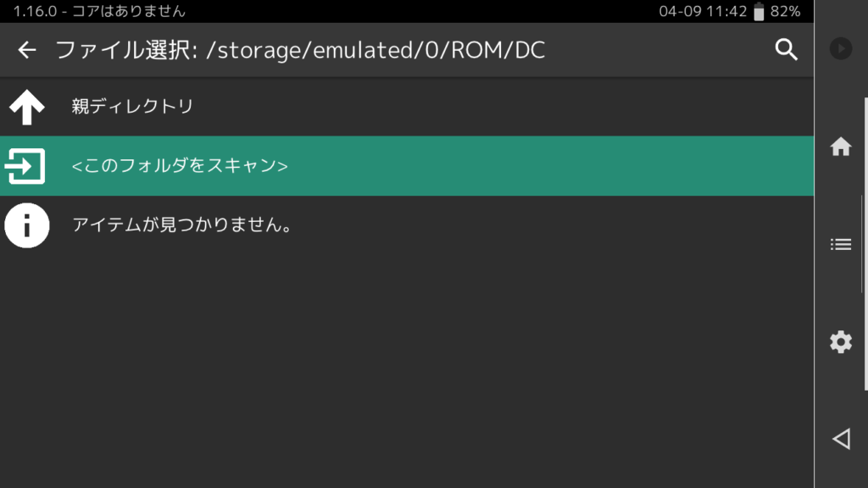
Task: Open the settings gear in sidebar
Action: (840, 342)
